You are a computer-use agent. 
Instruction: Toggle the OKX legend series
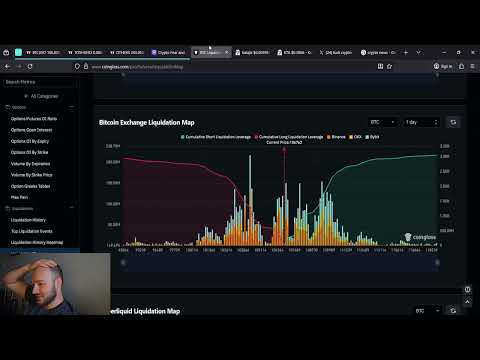[x=355, y=137]
